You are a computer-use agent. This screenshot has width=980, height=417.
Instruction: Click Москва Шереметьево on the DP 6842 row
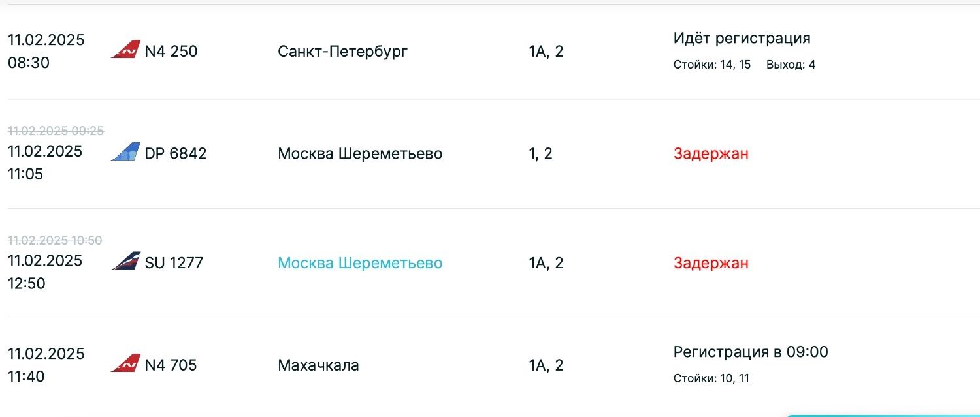(360, 153)
